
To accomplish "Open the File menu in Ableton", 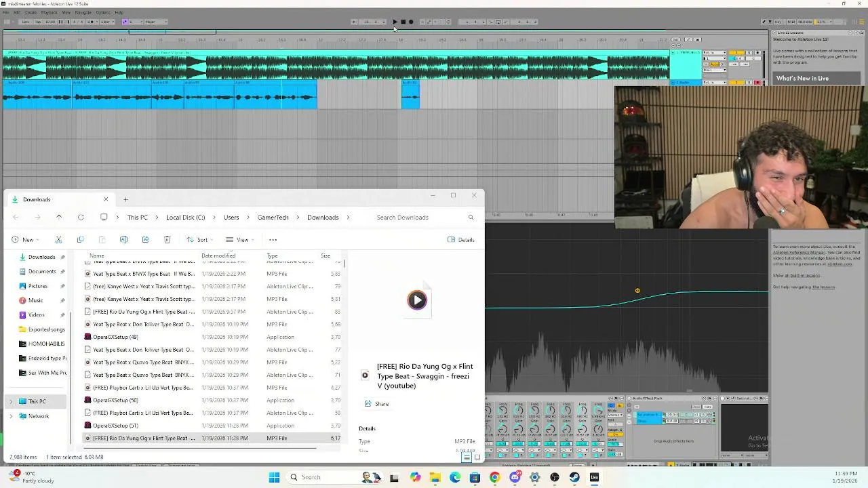I will 6,12.
